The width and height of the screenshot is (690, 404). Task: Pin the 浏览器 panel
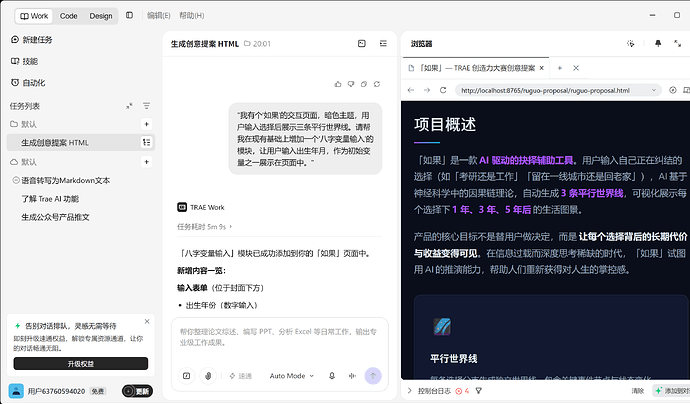coord(658,43)
